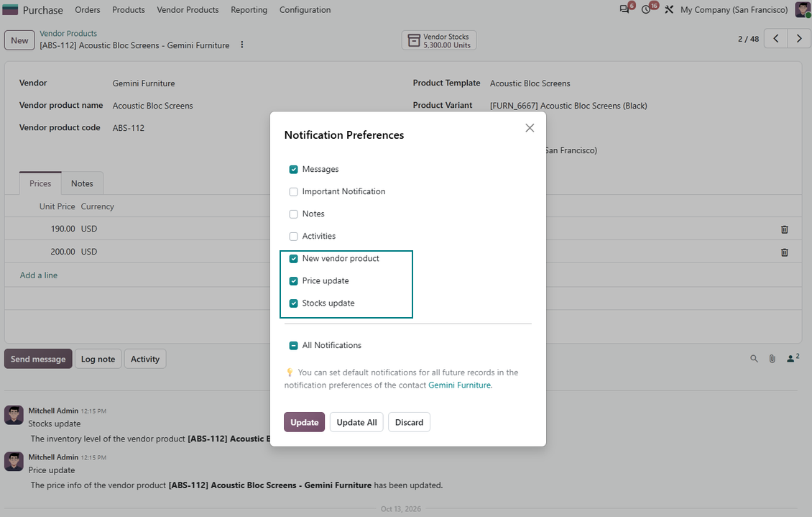Click Purchase app name in navbar
The width and height of the screenshot is (812, 517).
coord(43,10)
